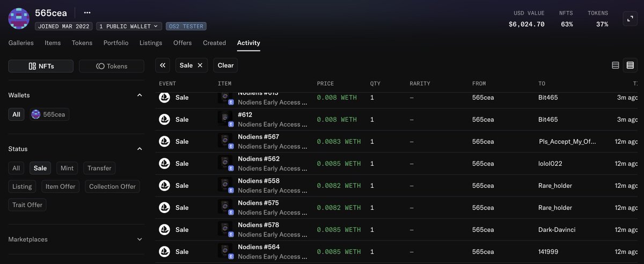Open the Listings tab
This screenshot has height=264, width=644.
point(151,43)
